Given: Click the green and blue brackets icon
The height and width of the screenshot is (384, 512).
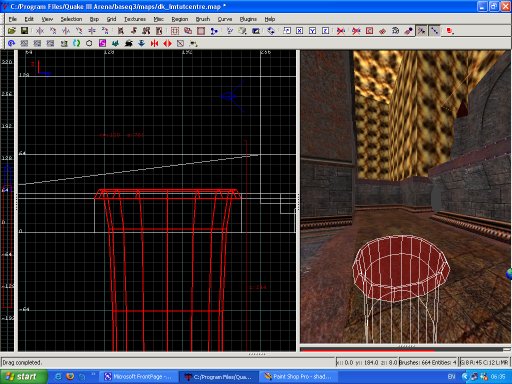Looking at the screenshot, I should (76, 43).
